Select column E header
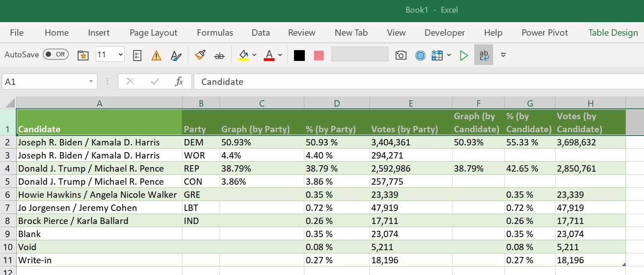Image resolution: width=644 pixels, height=275 pixels. click(411, 103)
